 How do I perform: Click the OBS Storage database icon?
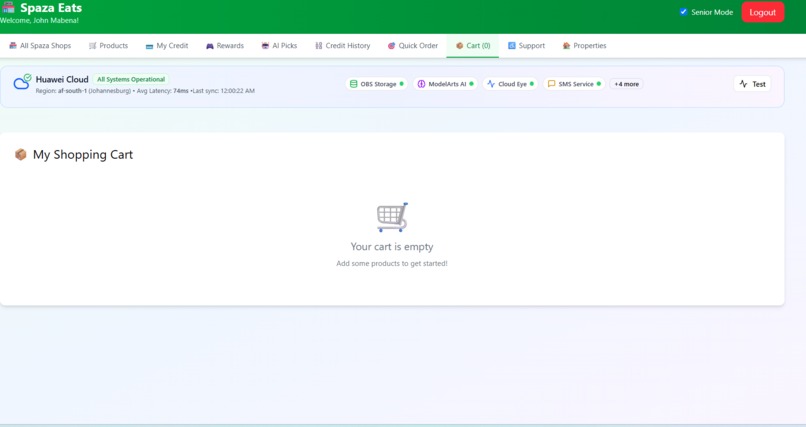354,84
